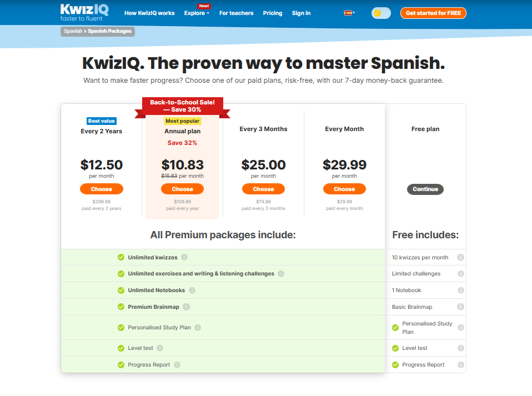Open How KwizIQ works page

click(x=149, y=13)
